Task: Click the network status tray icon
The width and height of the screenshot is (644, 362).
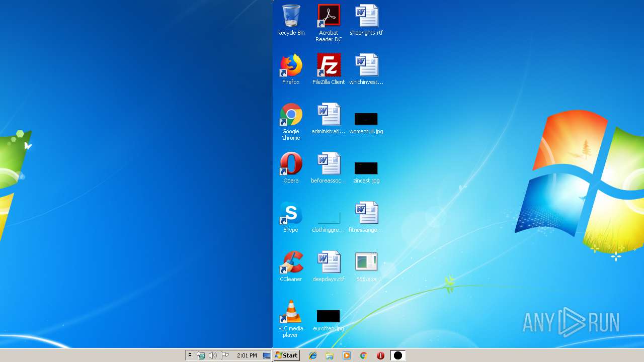Action: pyautogui.click(x=201, y=355)
